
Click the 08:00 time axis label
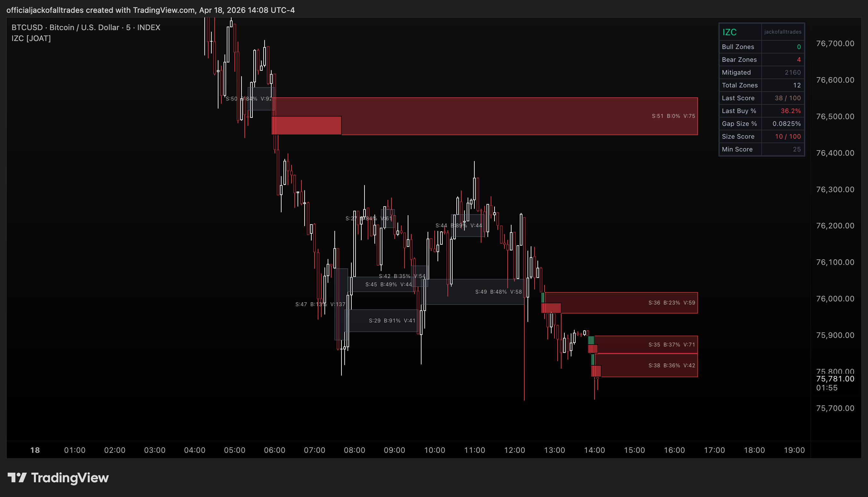(x=354, y=450)
